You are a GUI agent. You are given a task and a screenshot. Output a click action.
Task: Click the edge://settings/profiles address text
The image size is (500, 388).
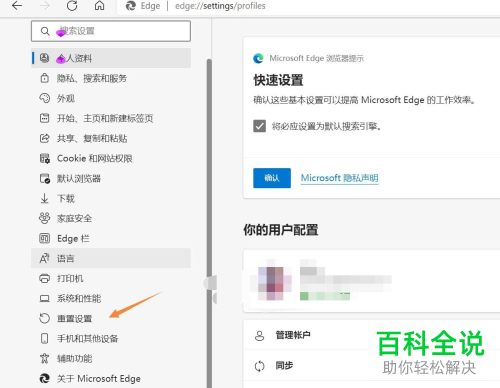[220, 6]
